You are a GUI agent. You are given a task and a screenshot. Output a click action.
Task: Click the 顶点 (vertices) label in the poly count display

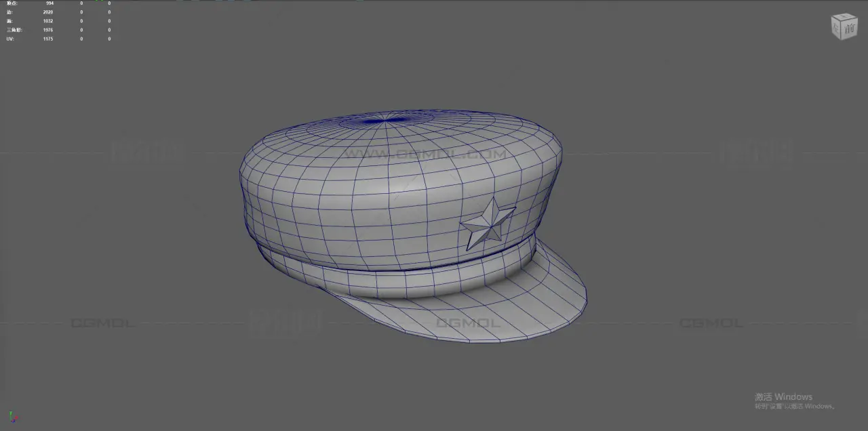pos(12,3)
